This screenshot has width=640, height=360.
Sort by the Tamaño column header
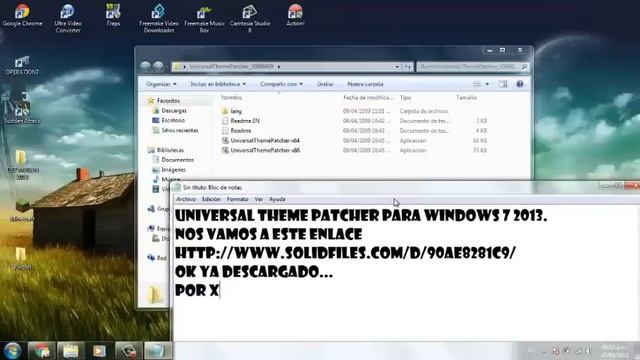pos(467,98)
